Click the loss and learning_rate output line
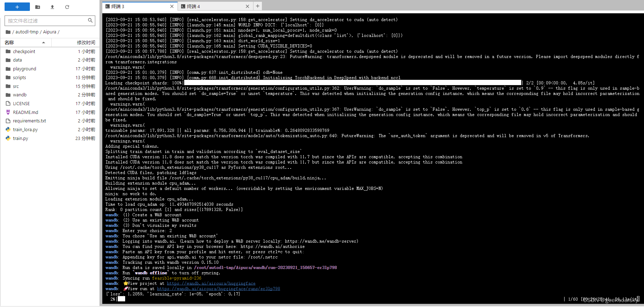 pos(173,294)
